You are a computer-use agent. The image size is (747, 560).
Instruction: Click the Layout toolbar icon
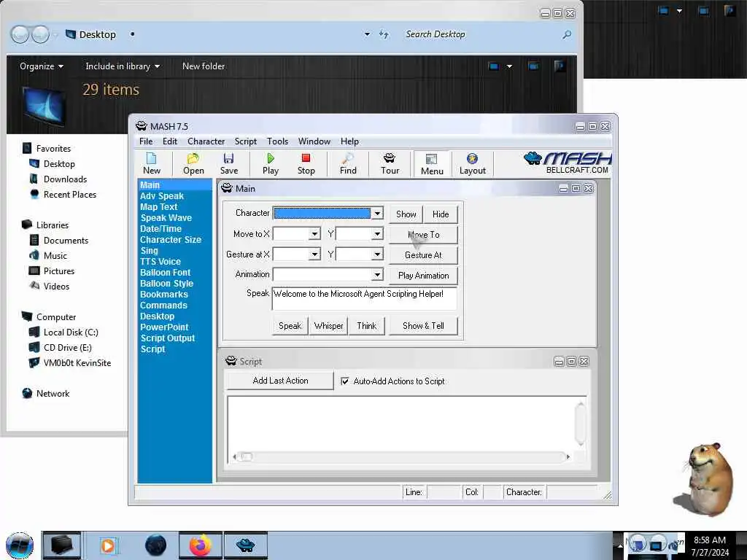click(472, 164)
